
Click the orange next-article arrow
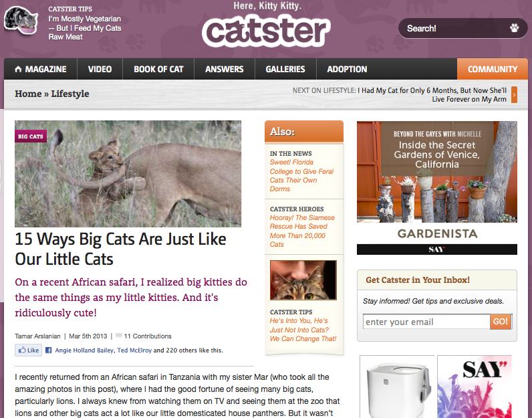[514, 95]
